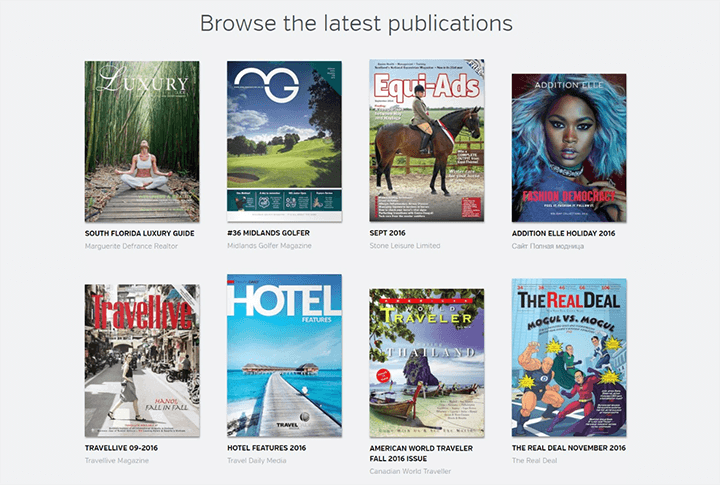Visit publisher Midlands Golfer Magazine

269,246
